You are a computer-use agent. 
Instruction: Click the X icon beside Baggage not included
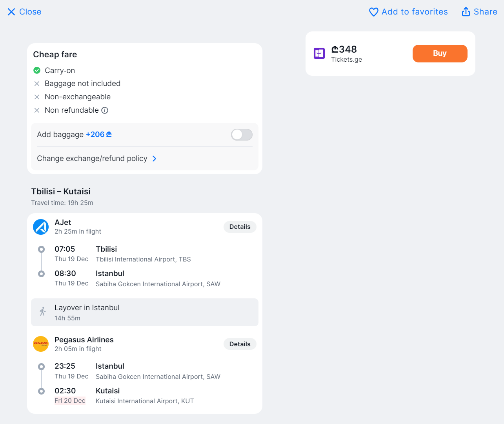(37, 84)
